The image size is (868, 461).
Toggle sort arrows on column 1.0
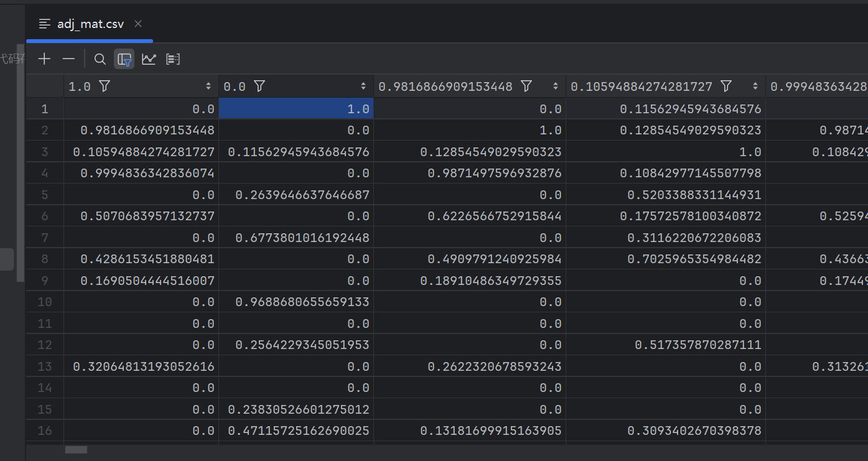pyautogui.click(x=208, y=86)
